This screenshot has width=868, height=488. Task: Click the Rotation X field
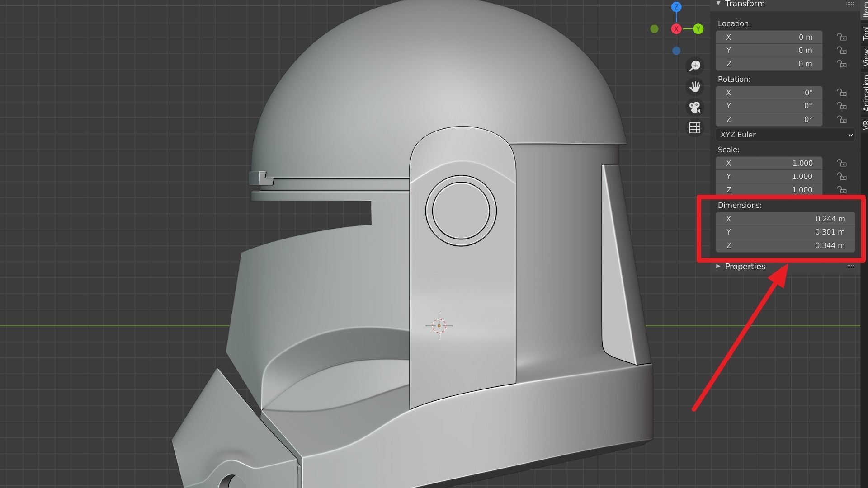point(769,93)
